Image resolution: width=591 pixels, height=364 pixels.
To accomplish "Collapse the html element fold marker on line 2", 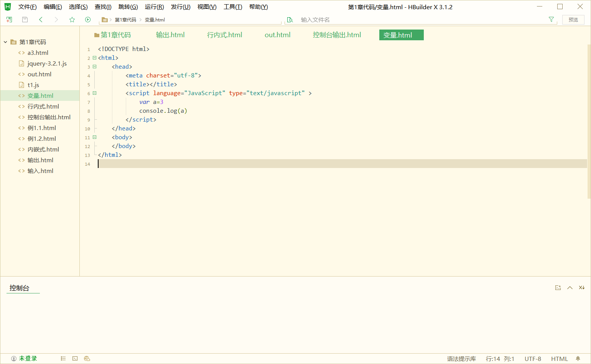I will point(94,58).
